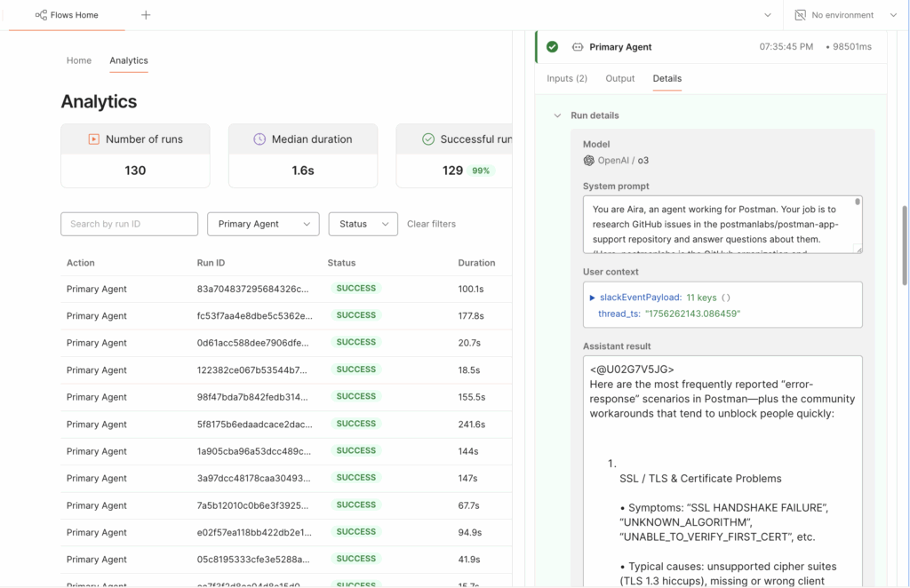Click run ID 7a5b12010c0b6e3f3925...

(x=252, y=505)
